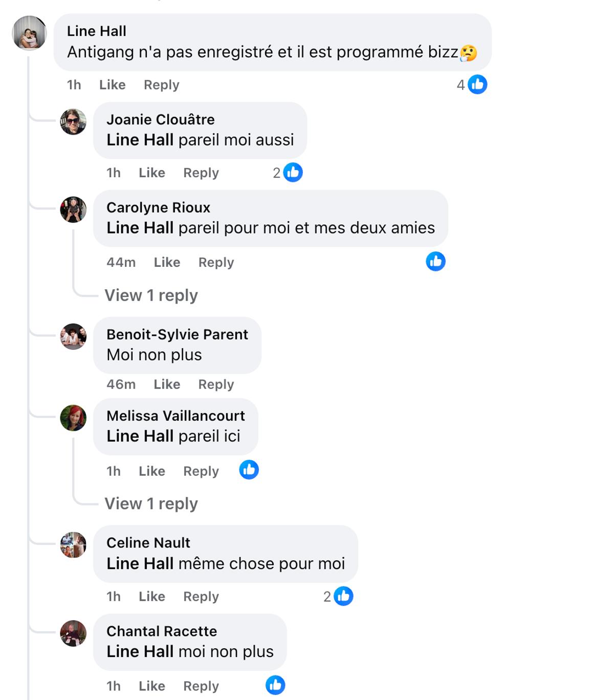Click Reply under Line Hall's comment

click(161, 84)
